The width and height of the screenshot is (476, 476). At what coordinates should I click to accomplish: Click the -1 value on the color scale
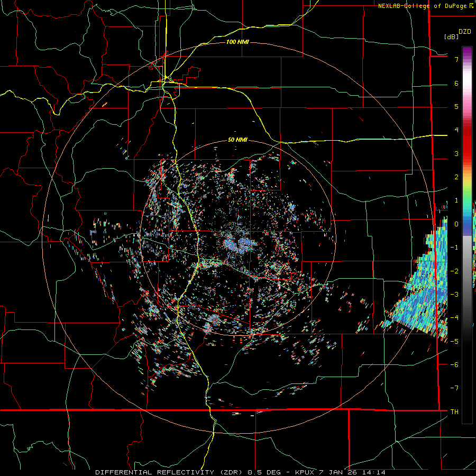(454, 248)
